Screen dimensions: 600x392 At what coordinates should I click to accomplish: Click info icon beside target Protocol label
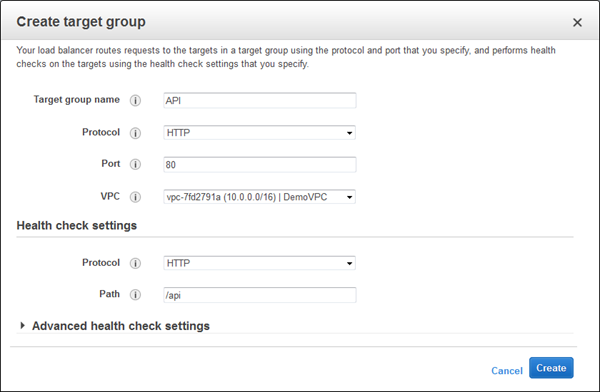[x=135, y=133]
